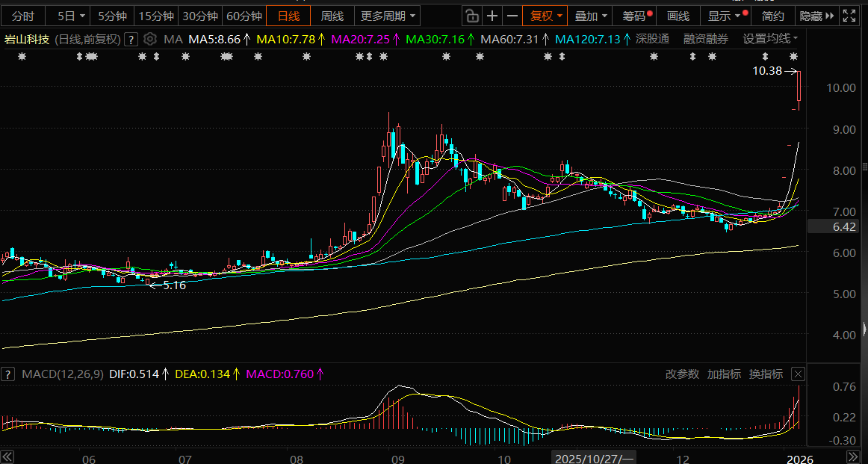The width and height of the screenshot is (868, 464).
Task: Toggle the 筹码 chip distribution view
Action: coord(635,16)
